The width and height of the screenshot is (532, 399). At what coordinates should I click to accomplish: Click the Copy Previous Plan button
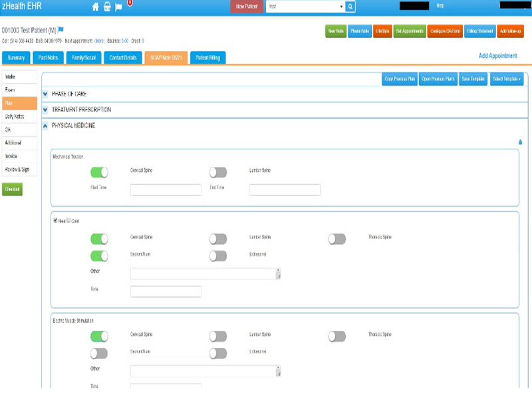[400, 79]
